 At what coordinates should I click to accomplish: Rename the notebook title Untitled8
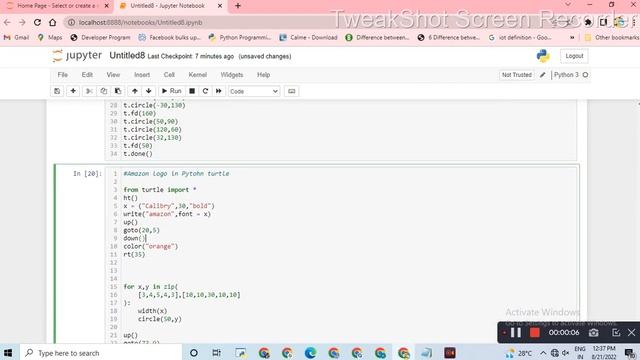(127, 56)
